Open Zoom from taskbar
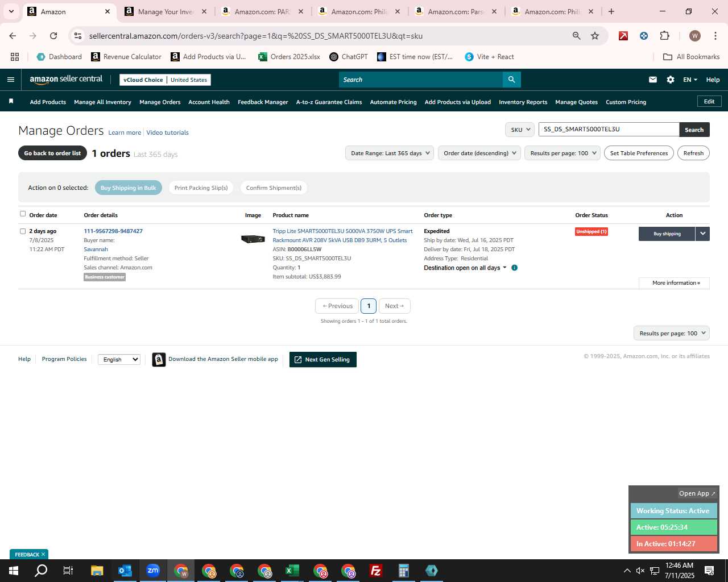This screenshot has height=582, width=728. coord(153,571)
